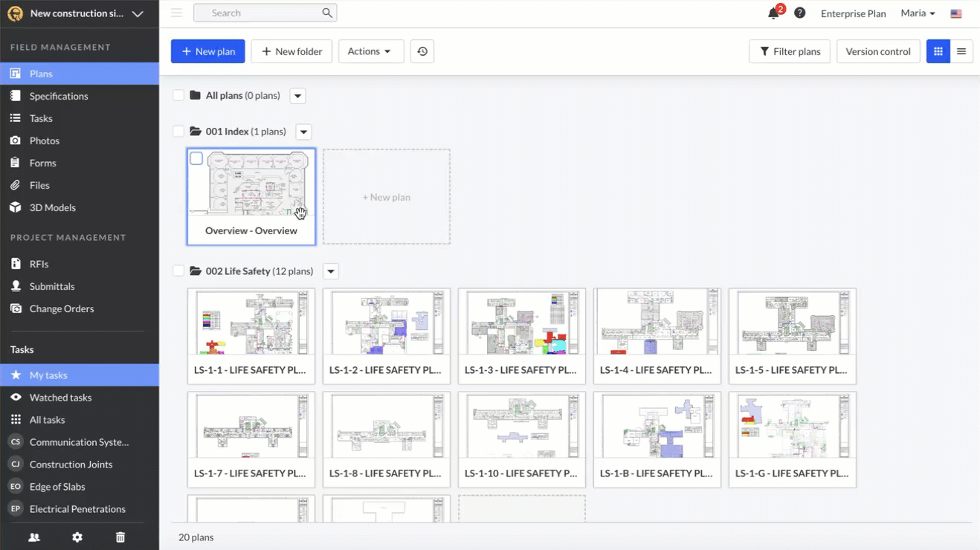Open the Actions dropdown
The height and width of the screenshot is (550, 980).
click(x=371, y=51)
